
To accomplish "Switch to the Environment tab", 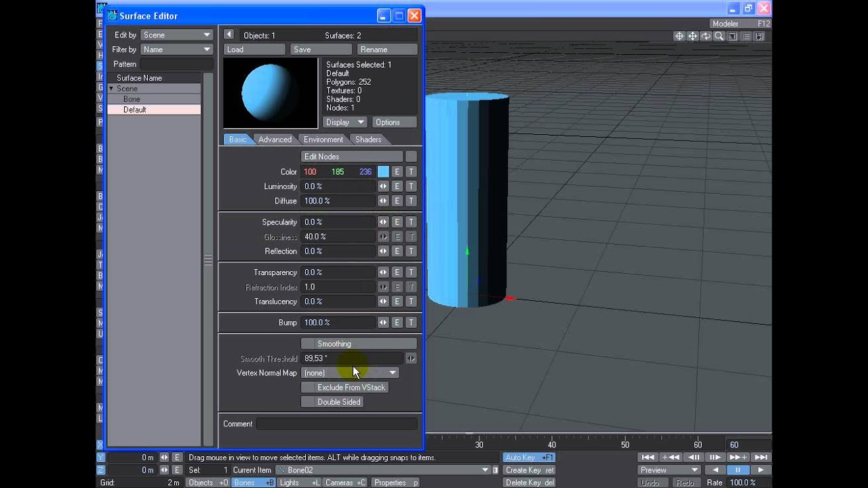I will pos(323,140).
